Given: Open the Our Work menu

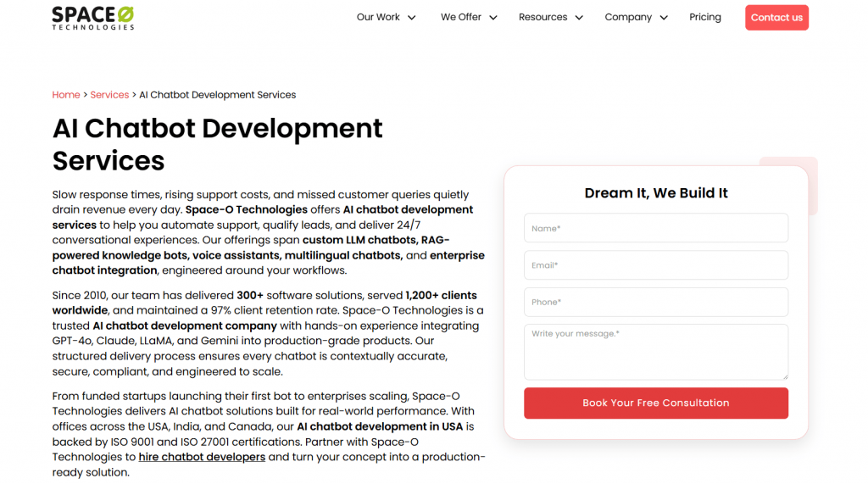Looking at the screenshot, I should (378, 17).
